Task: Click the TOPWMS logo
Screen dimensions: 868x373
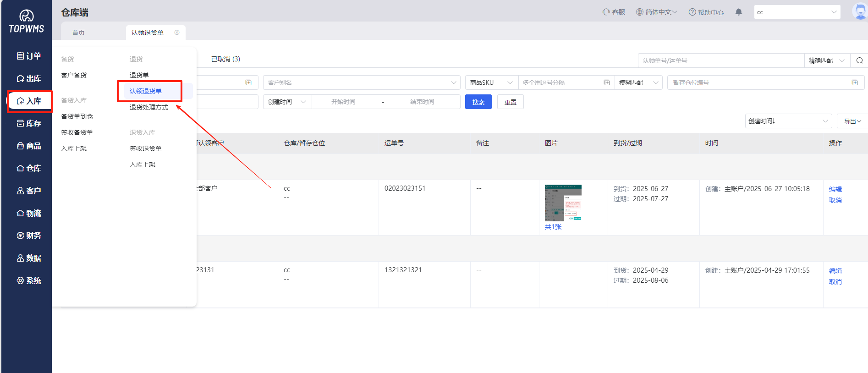Action: tap(27, 22)
